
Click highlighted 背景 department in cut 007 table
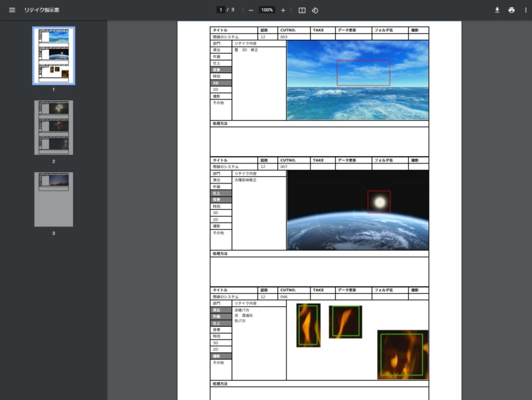pos(221,199)
